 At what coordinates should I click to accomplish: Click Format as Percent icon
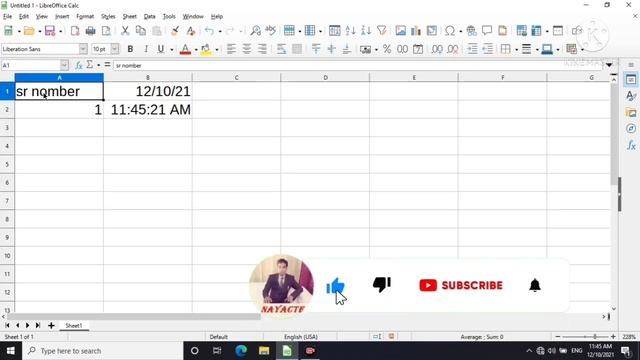(387, 49)
